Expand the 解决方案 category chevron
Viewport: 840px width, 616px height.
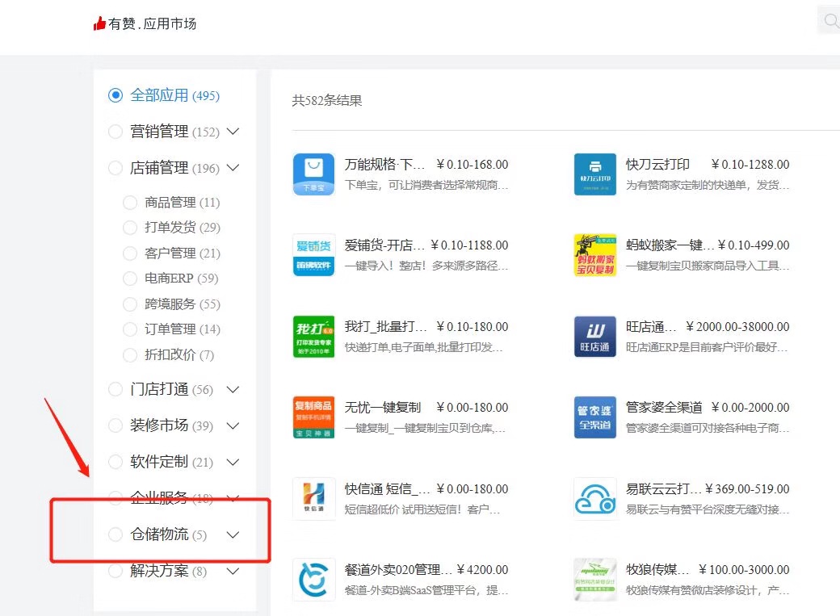[233, 571]
